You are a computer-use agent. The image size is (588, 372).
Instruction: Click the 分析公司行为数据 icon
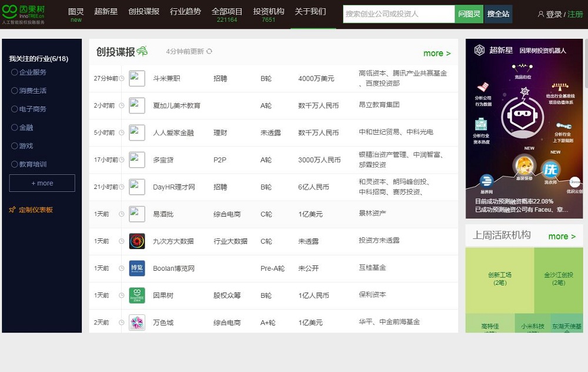(483, 87)
